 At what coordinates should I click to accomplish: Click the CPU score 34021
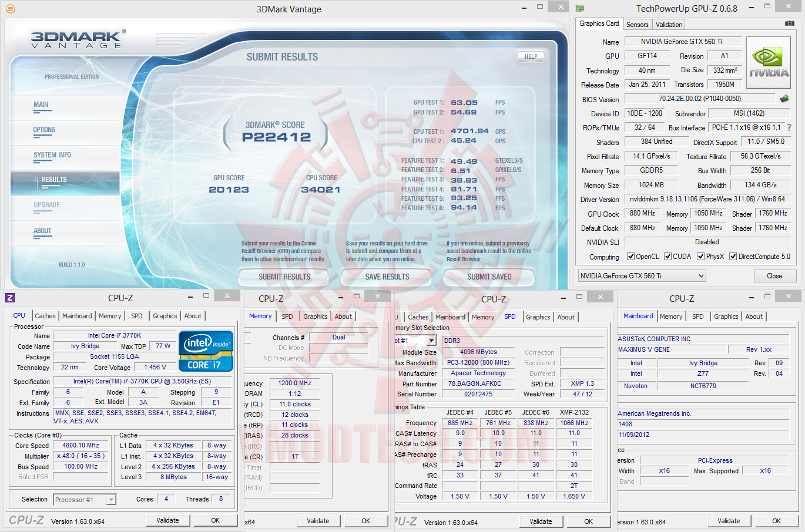[x=320, y=189]
